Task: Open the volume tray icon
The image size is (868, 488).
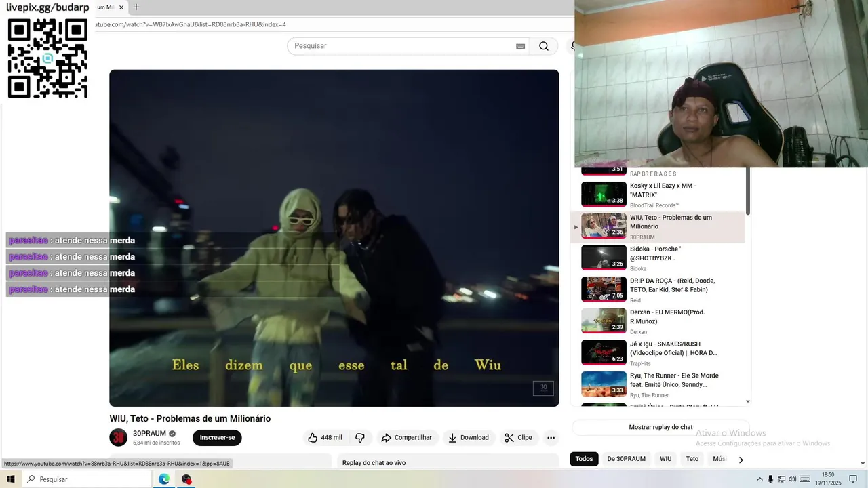Action: point(792,479)
